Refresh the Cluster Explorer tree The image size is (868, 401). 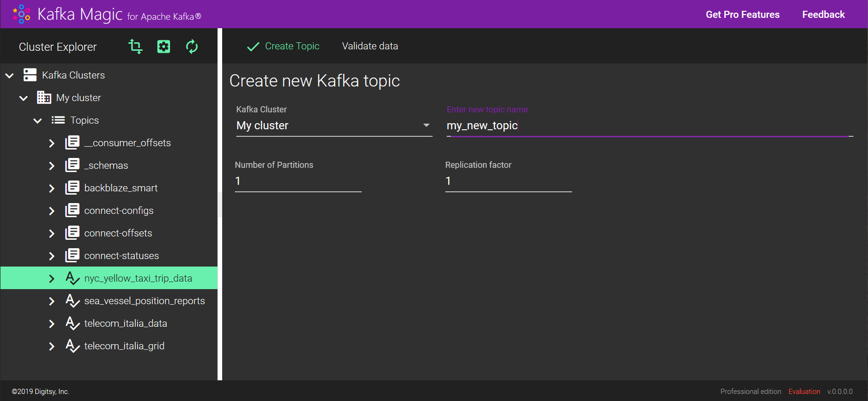tap(192, 47)
